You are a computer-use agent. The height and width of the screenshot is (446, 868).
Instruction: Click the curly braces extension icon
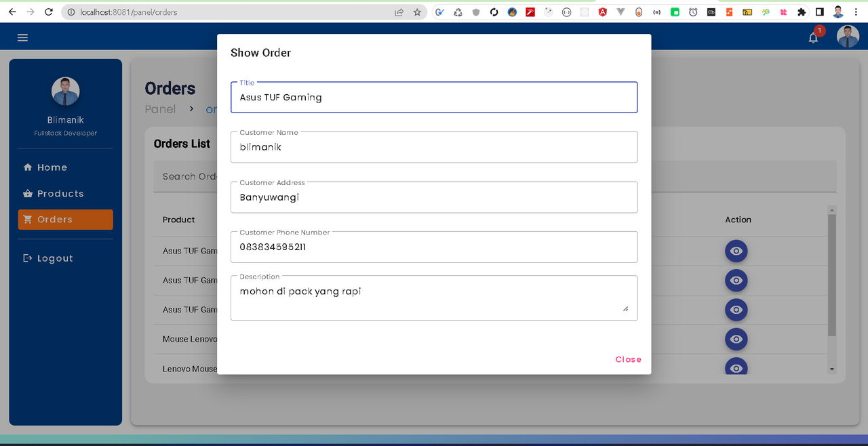656,12
